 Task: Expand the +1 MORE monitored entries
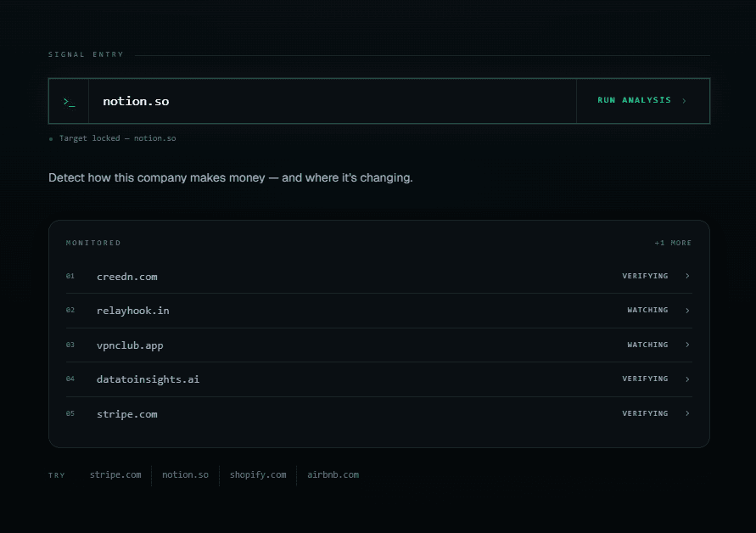click(673, 243)
